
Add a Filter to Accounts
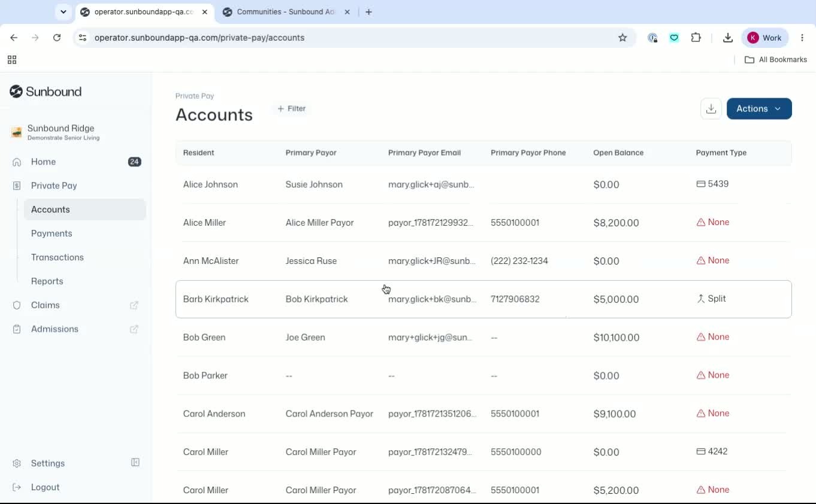click(x=292, y=109)
